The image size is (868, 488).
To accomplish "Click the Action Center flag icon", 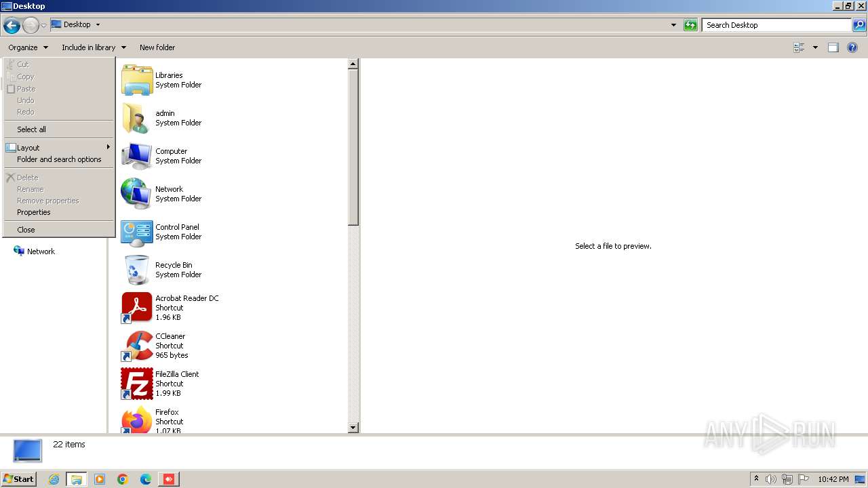I will [x=804, y=479].
